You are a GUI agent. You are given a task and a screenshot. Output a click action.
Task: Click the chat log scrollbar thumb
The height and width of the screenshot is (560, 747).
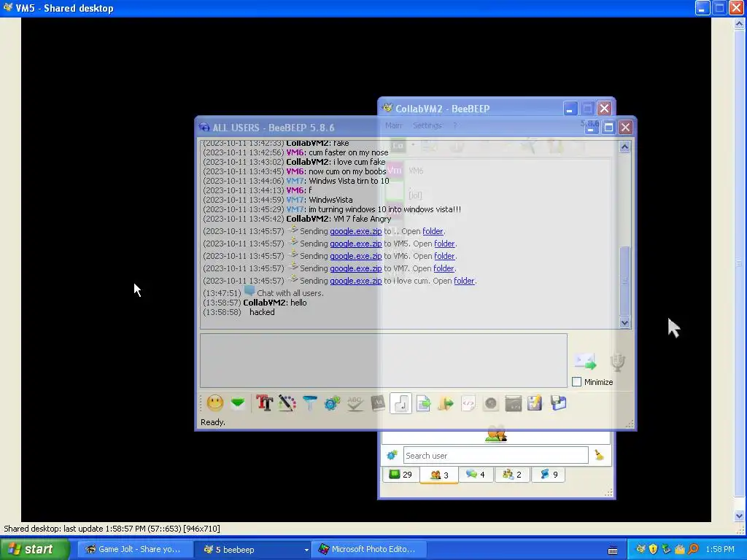coord(624,281)
